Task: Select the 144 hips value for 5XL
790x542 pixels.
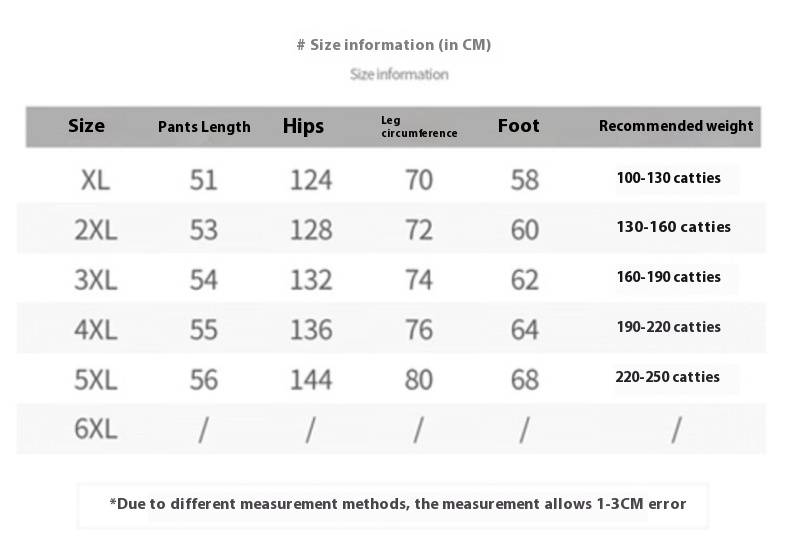Action: (311, 380)
